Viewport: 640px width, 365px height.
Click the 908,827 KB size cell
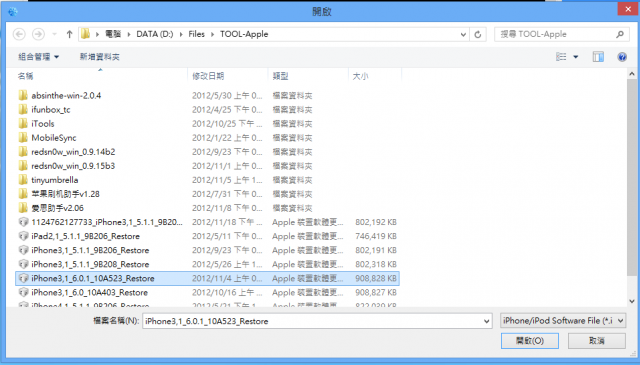coord(376,293)
